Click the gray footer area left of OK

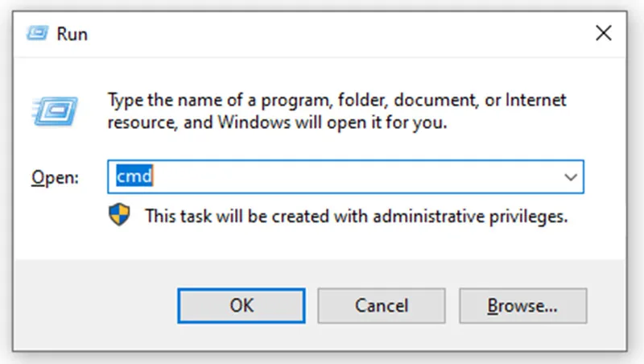pos(94,306)
